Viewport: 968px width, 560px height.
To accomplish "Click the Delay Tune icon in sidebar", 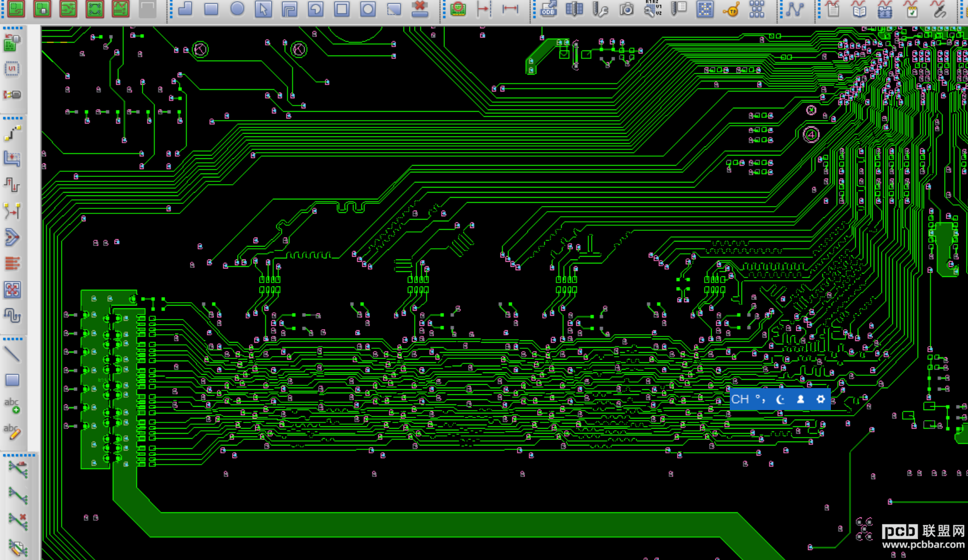I will [x=12, y=185].
